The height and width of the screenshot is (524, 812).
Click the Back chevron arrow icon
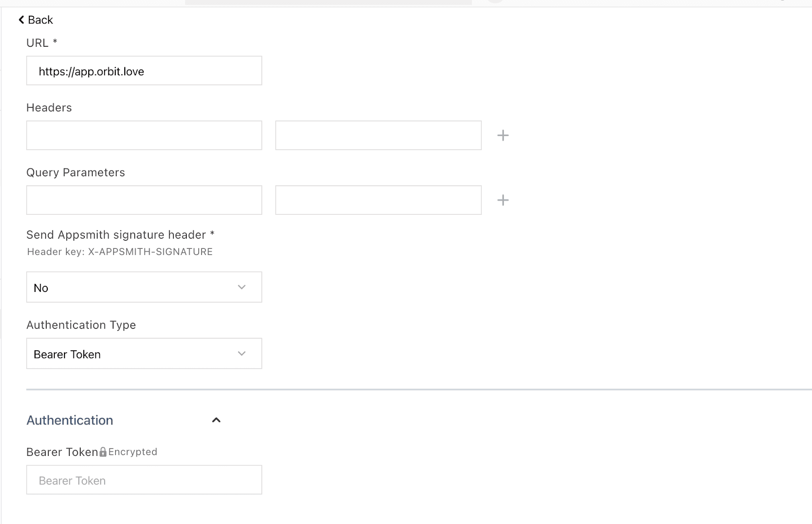[21, 20]
